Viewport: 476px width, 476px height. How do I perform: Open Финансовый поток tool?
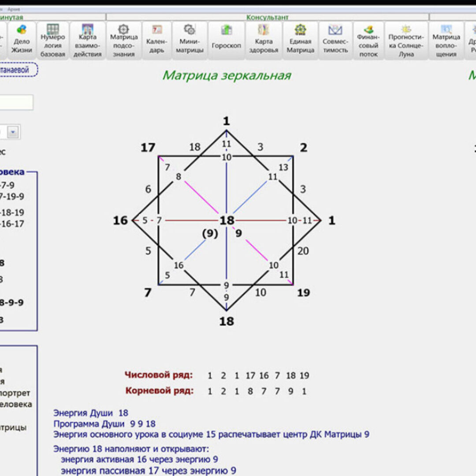point(368,41)
